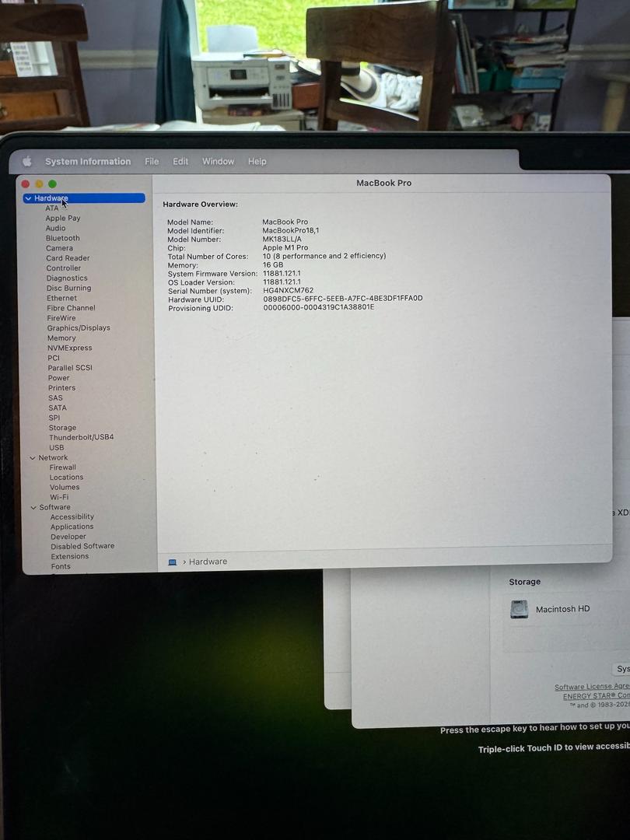
Task: Select FireWire in the sidebar
Action: click(61, 317)
